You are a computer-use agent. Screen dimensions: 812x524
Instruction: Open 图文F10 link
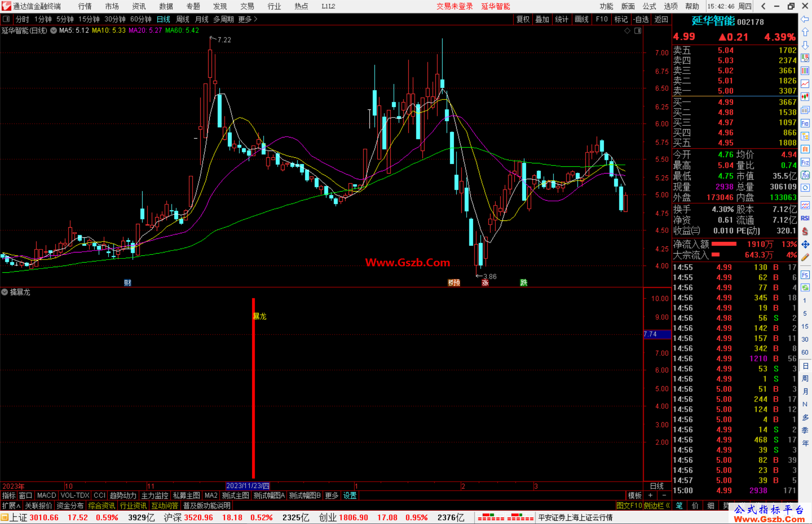click(629, 506)
